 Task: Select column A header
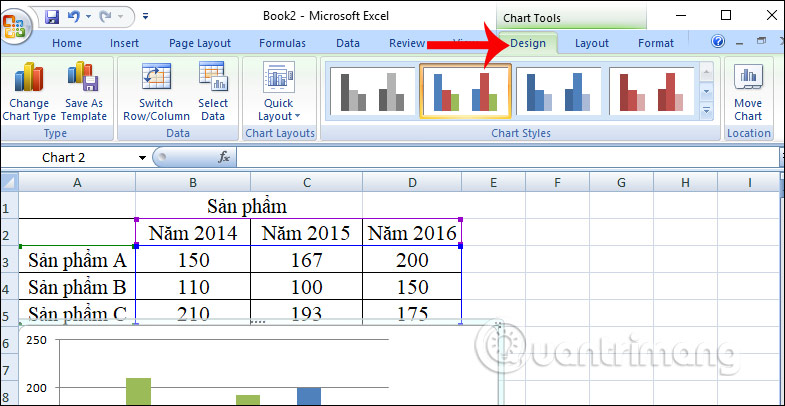[x=77, y=183]
